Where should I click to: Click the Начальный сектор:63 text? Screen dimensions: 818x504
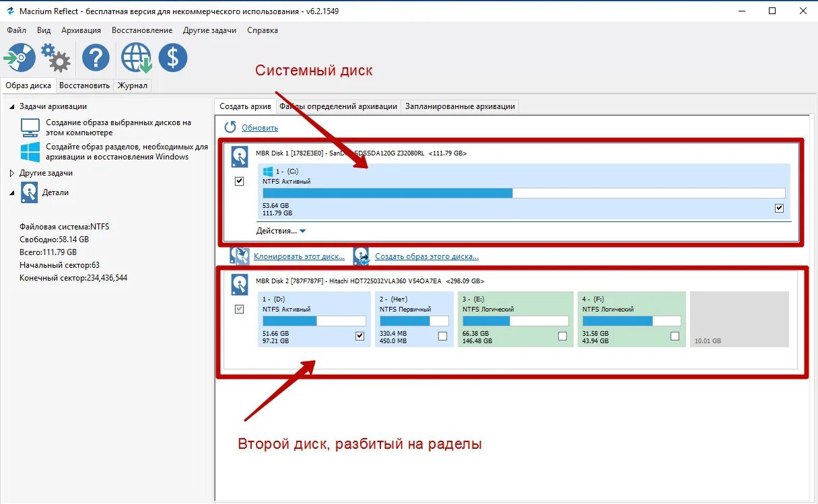pos(60,265)
